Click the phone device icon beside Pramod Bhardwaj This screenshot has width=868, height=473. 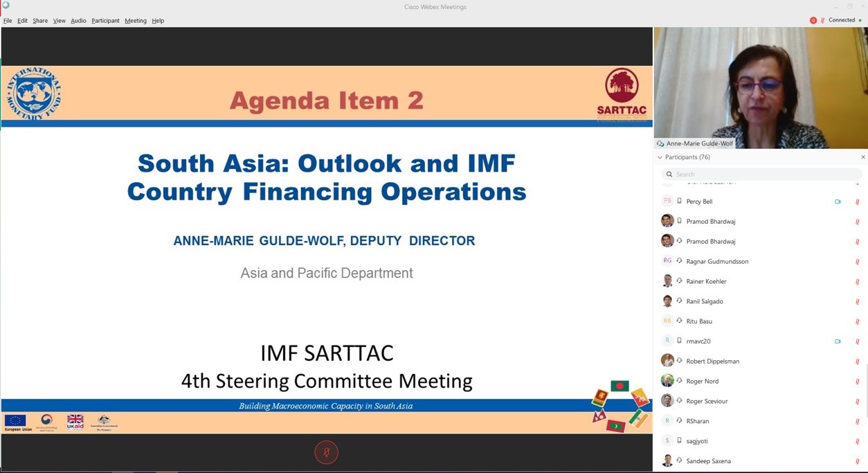point(679,222)
